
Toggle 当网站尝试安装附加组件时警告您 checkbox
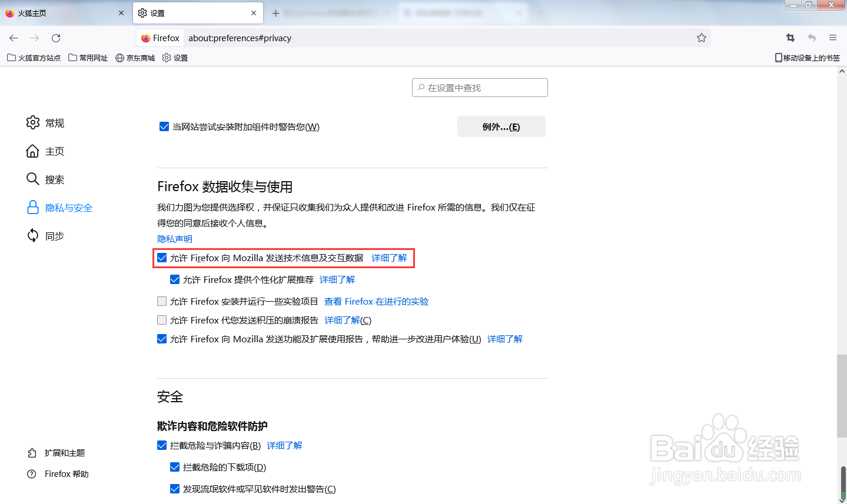click(164, 126)
